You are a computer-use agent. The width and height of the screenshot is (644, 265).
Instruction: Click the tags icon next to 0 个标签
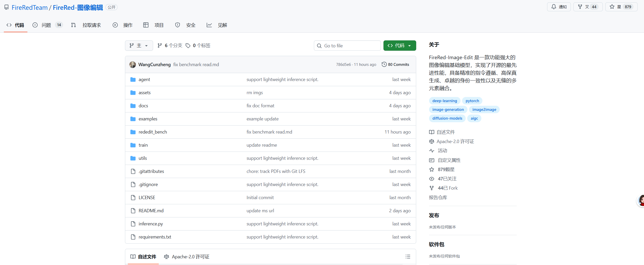pos(188,46)
